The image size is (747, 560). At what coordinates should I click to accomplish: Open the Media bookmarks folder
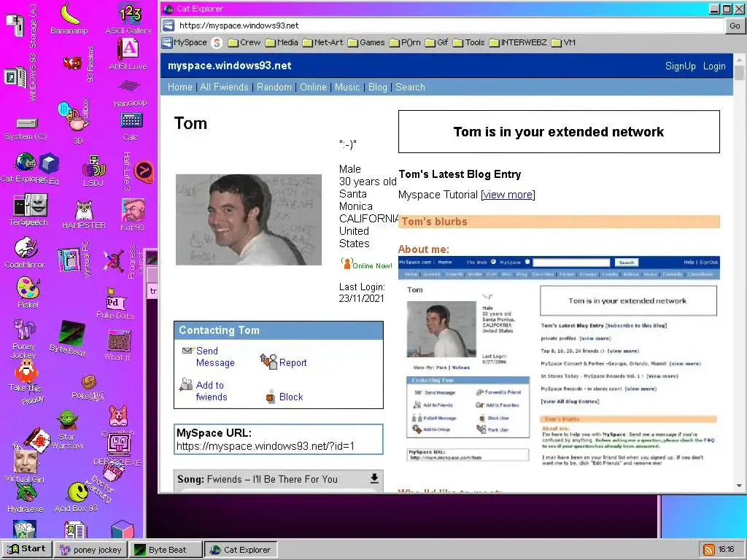point(282,42)
